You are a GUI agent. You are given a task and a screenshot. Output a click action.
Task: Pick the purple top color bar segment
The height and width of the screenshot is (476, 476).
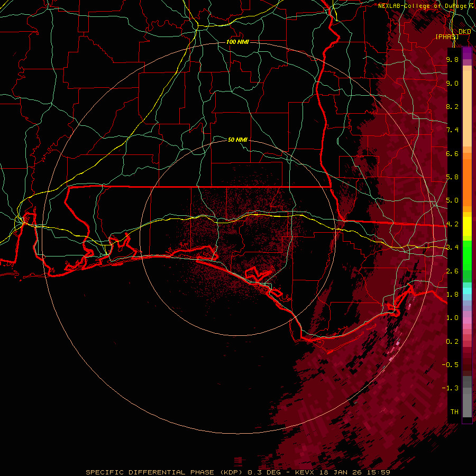[467, 53]
